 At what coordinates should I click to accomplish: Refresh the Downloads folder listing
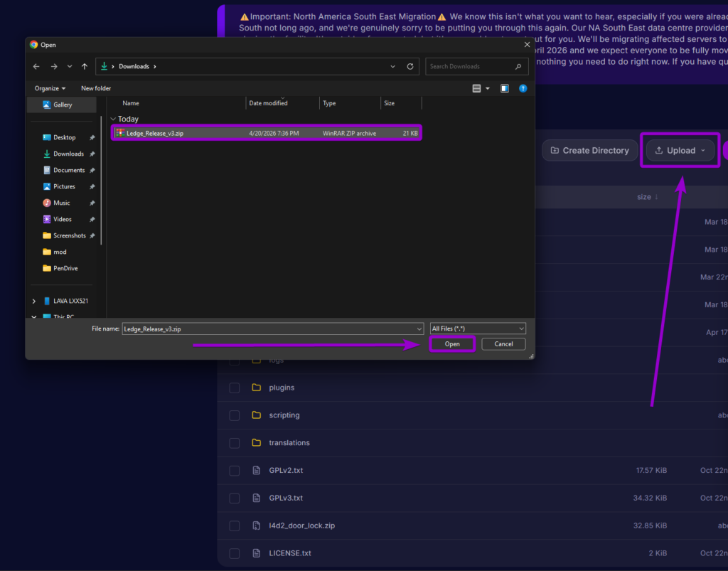(410, 65)
